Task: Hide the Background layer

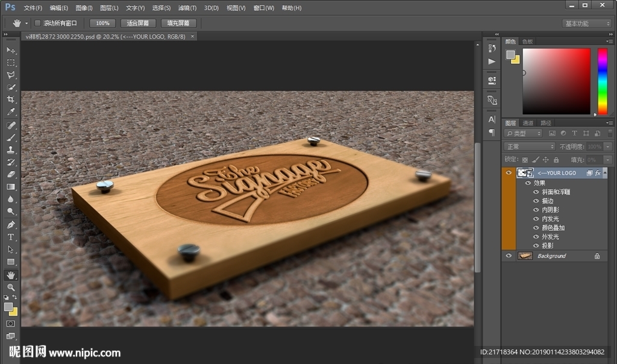Action: (x=509, y=256)
